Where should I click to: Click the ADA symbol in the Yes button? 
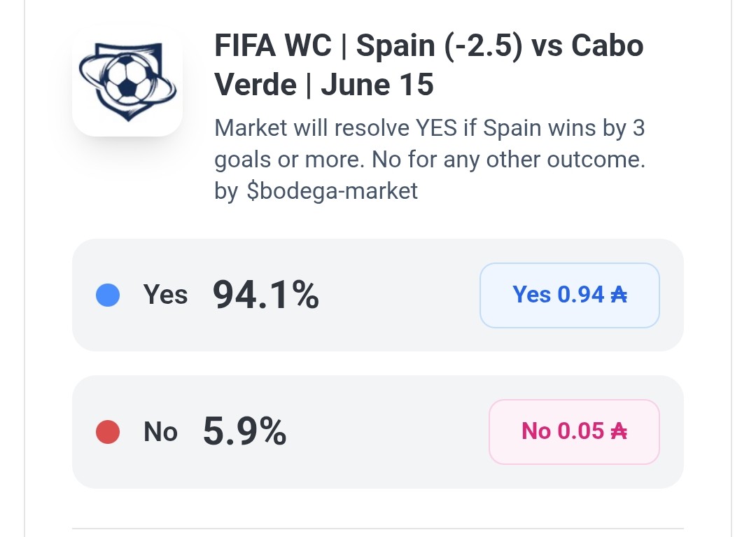coord(619,295)
